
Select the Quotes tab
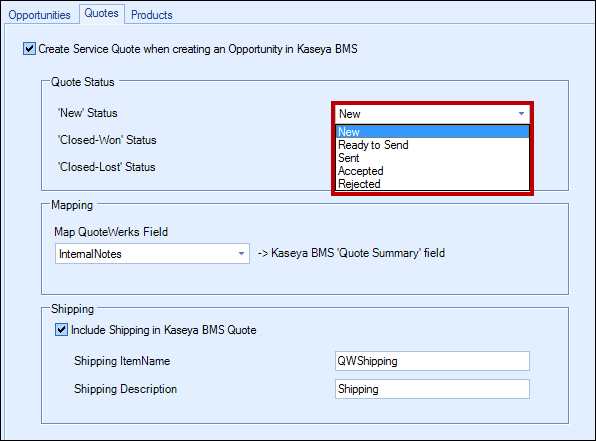pyautogui.click(x=101, y=13)
